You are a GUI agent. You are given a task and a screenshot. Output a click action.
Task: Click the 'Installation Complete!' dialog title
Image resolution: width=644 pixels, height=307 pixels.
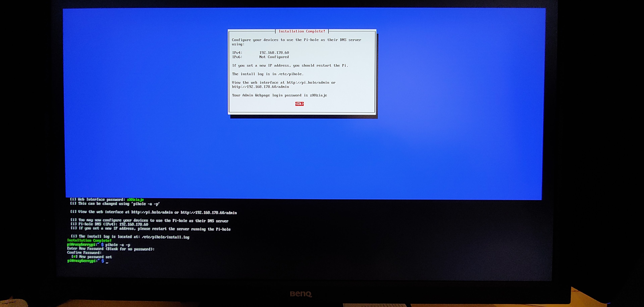coord(302,31)
